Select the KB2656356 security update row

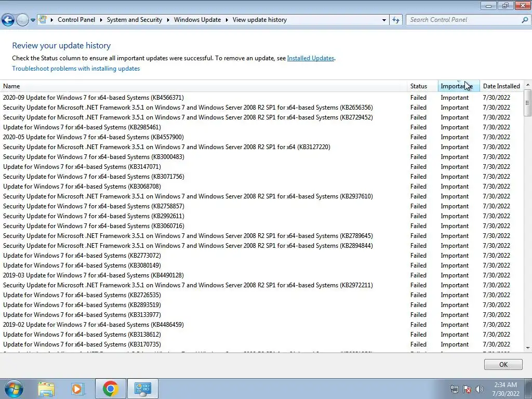click(x=261, y=108)
